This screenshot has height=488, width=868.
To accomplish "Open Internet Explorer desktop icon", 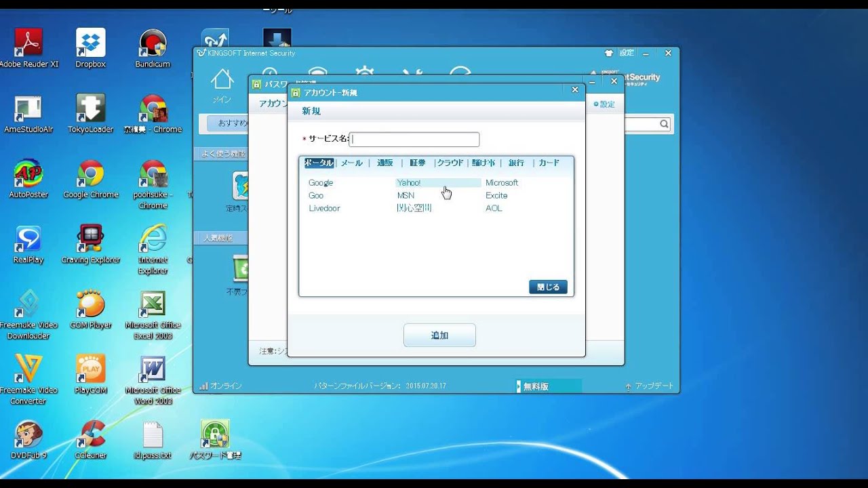I will point(153,248).
